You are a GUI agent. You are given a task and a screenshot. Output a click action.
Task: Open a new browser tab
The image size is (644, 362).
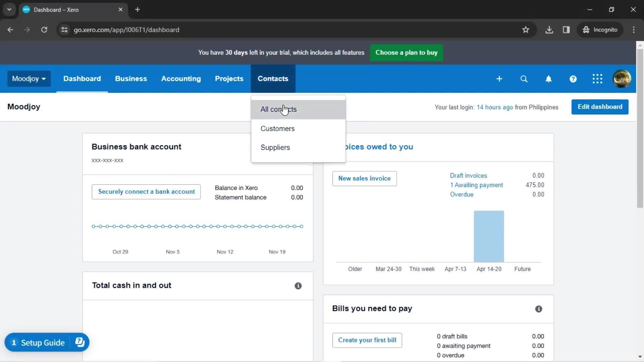(x=138, y=9)
